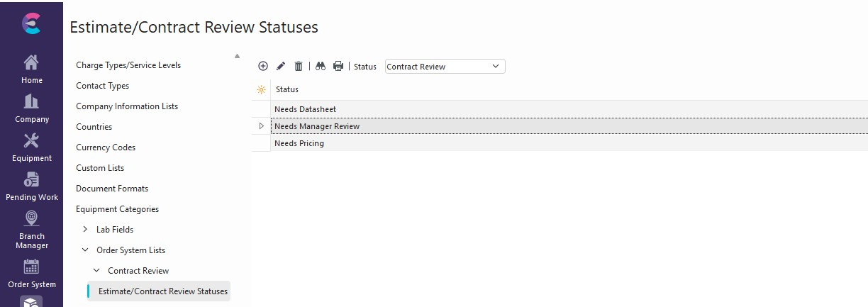Open the Status Contract Review dropdown
Viewport: 868px width, 307px height.
pyautogui.click(x=445, y=67)
